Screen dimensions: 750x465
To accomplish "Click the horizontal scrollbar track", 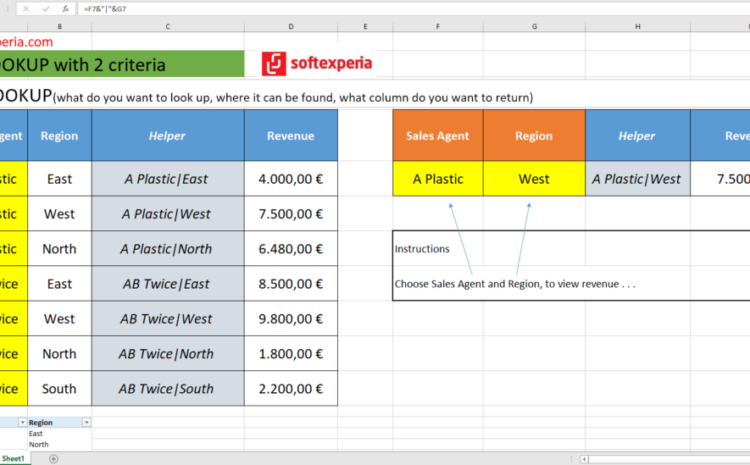I will 670,459.
